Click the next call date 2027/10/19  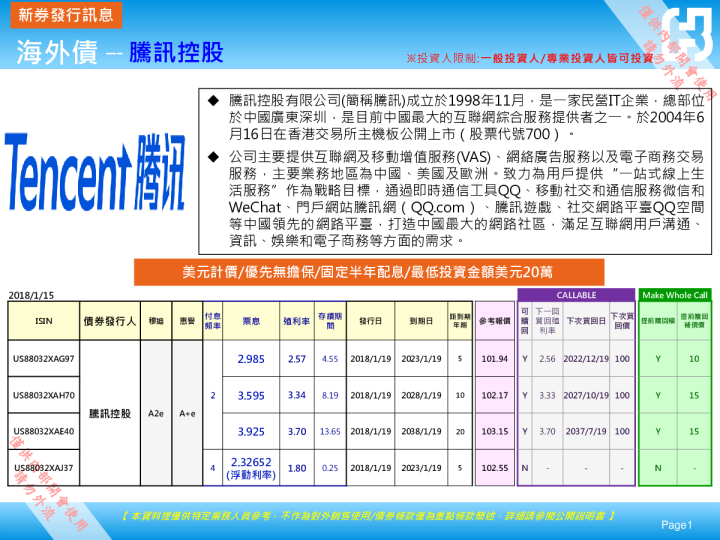[x=586, y=395]
